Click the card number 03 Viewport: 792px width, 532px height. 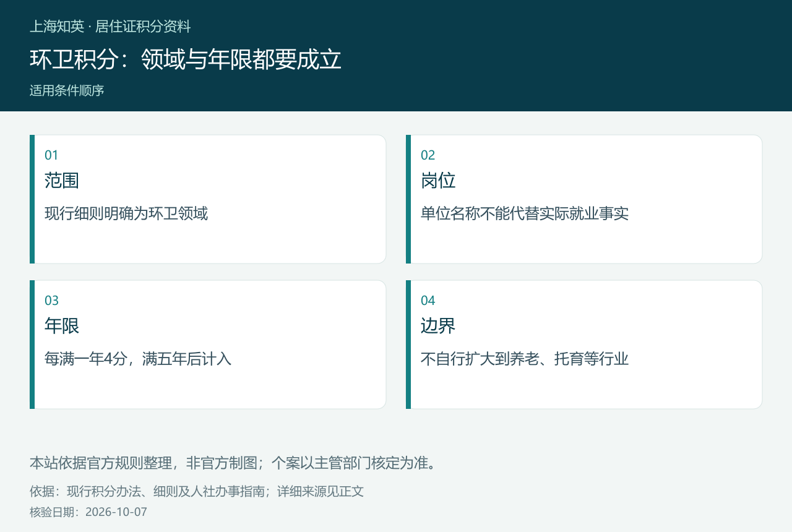pyautogui.click(x=51, y=301)
